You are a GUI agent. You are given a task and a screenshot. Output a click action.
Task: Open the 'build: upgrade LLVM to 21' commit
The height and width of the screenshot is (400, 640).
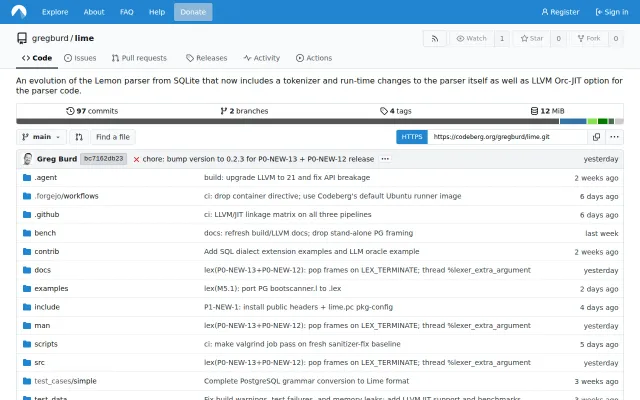pos(287,178)
